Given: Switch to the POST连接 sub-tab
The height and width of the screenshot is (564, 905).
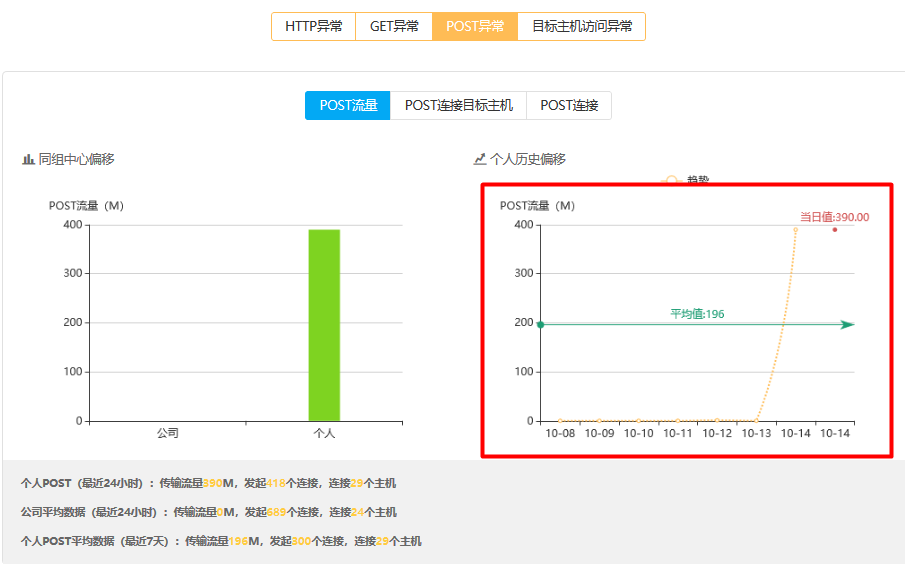Looking at the screenshot, I should [569, 106].
